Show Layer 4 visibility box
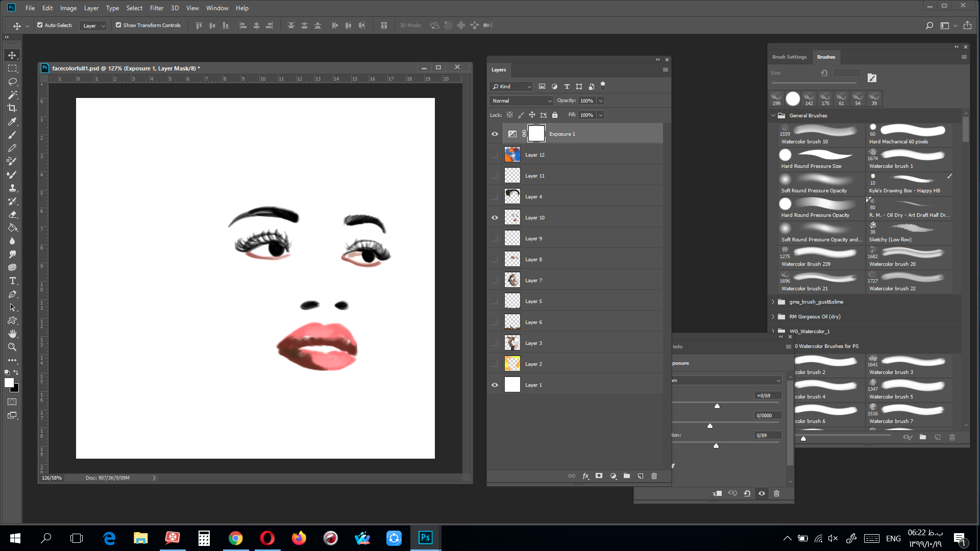 (x=495, y=197)
